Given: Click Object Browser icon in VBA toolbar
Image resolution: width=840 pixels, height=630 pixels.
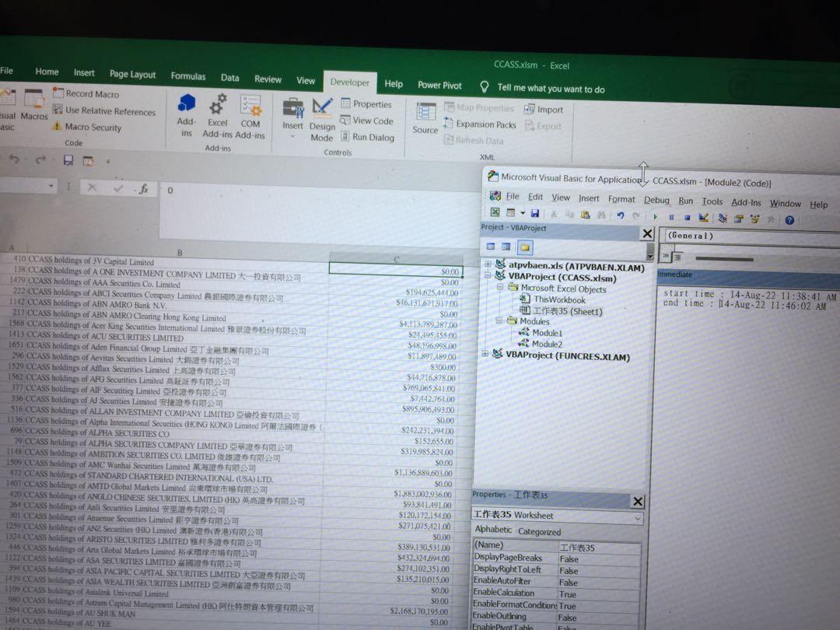Looking at the screenshot, I should click(x=754, y=219).
